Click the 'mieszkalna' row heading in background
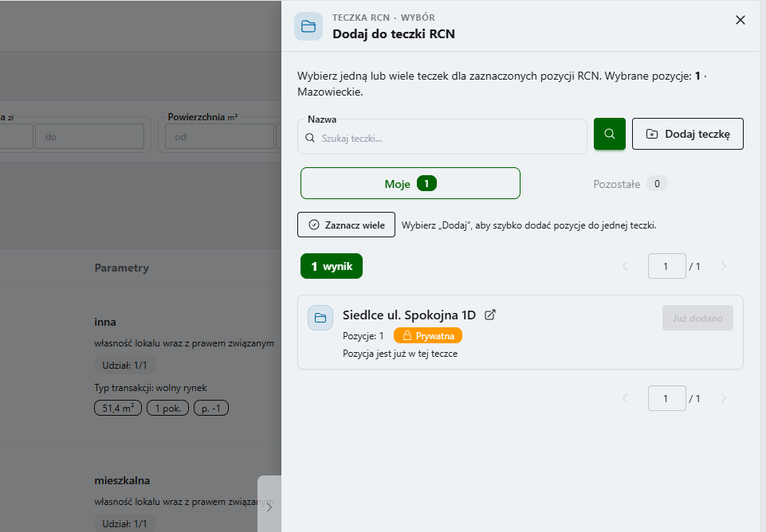 coord(122,480)
